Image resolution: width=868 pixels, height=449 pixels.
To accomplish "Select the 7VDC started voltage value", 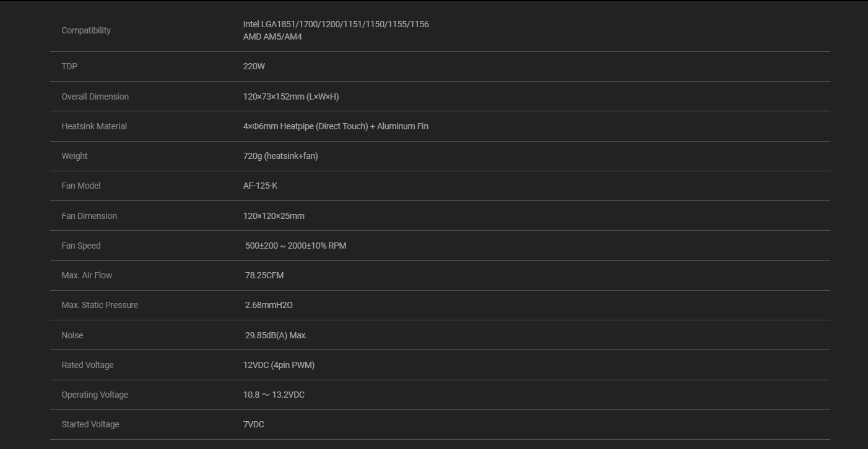I will 254,424.
